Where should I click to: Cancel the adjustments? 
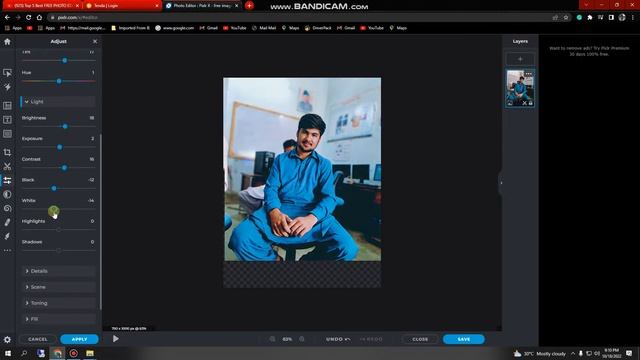click(38, 339)
